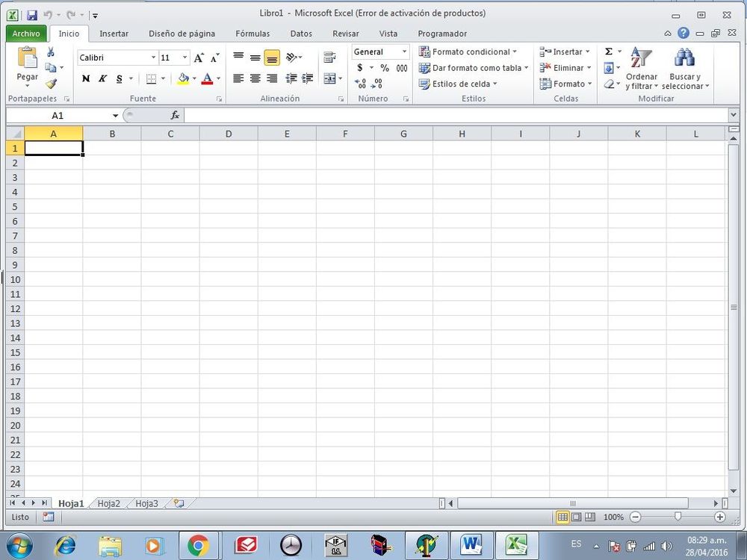The image size is (747, 560).
Task: Open the Name Box dropdown arrow
Action: 115,116
